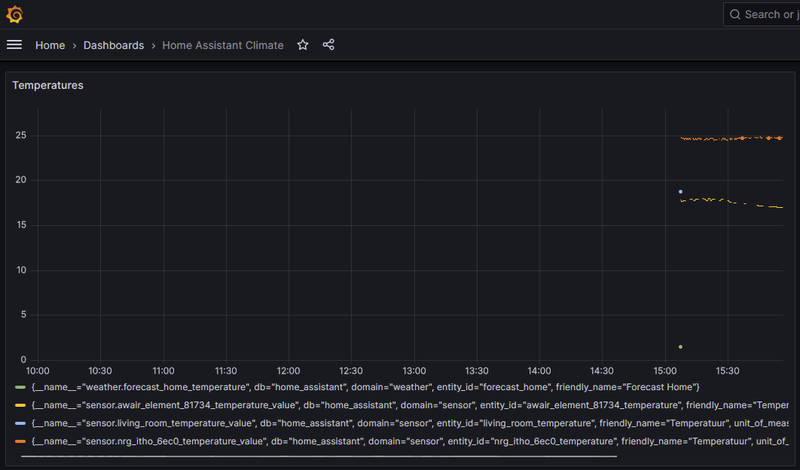Click the green forecast_home legend color swatch
800x470 pixels.
pos(20,387)
